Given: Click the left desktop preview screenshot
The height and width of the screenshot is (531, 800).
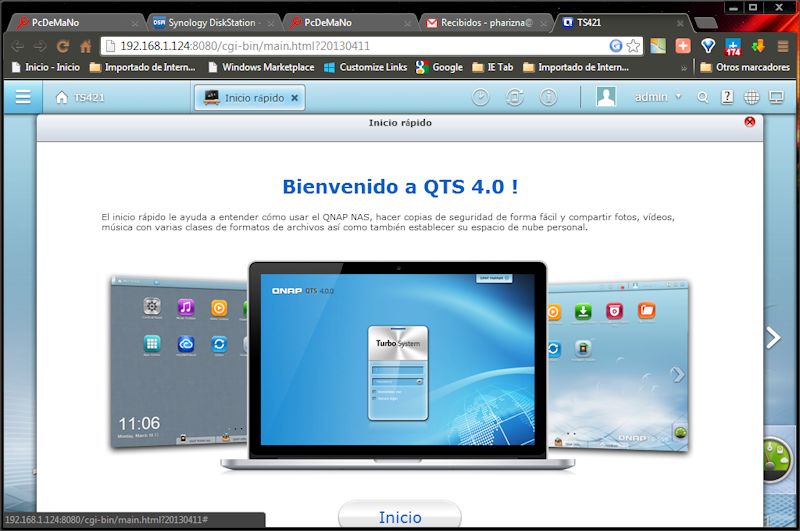Looking at the screenshot, I should point(179,362).
